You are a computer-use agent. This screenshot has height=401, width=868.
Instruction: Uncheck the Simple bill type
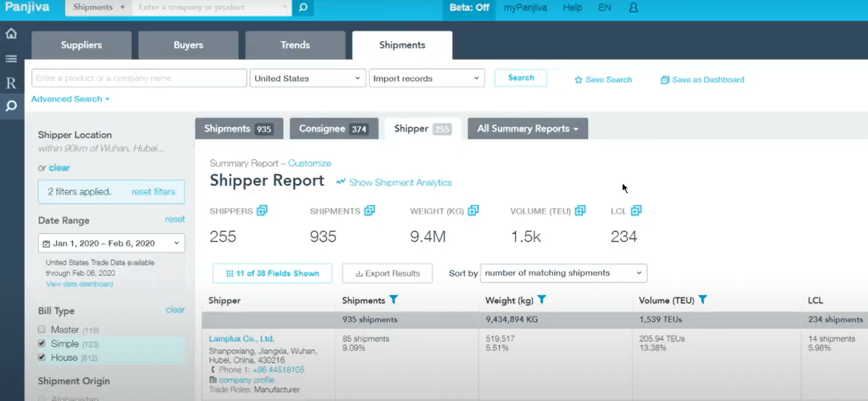pos(42,343)
